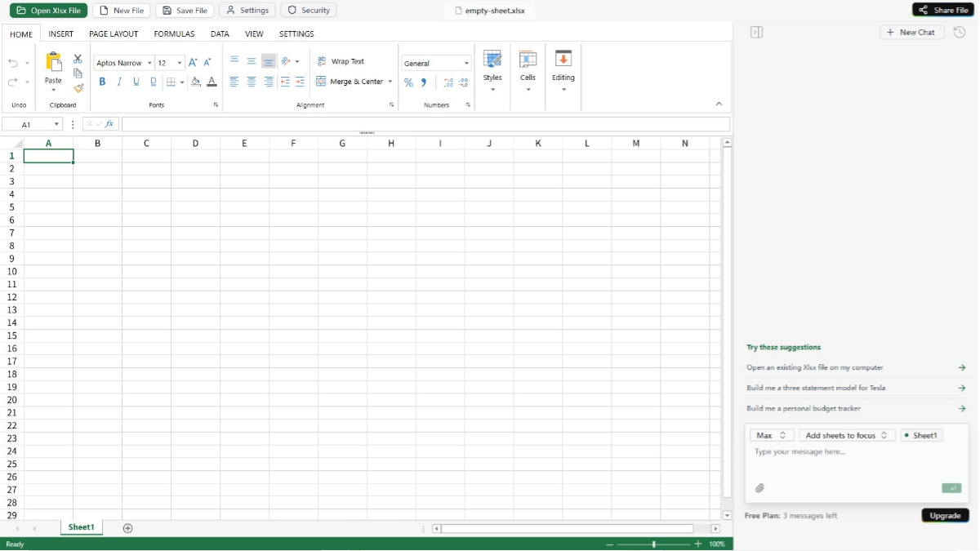The image size is (980, 551).
Task: Toggle italic formatting
Action: click(x=118, y=82)
